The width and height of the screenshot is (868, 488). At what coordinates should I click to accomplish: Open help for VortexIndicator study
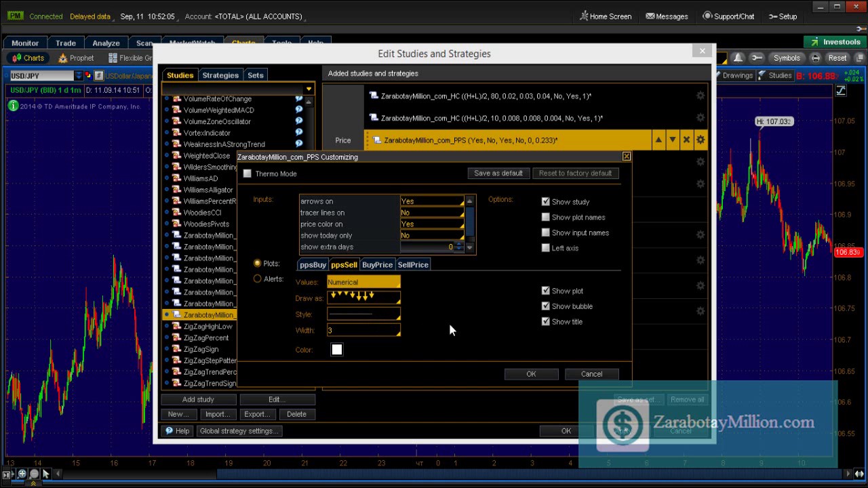299,133
